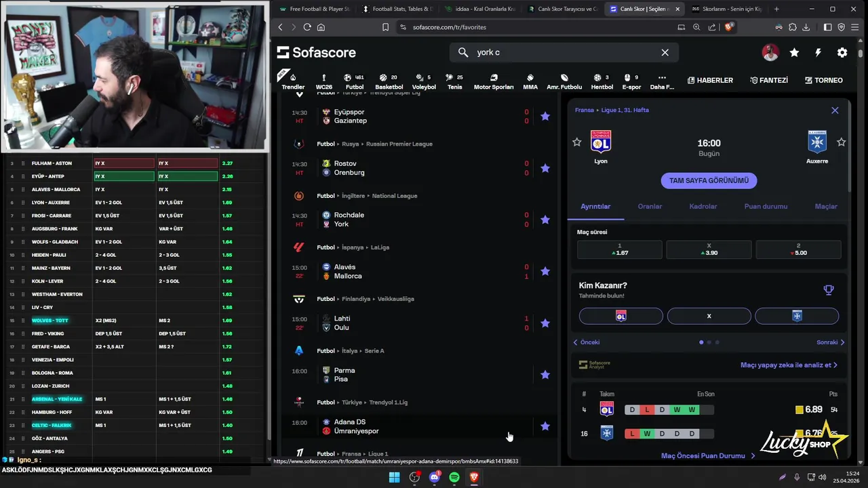Select the first carousel dot indicator
This screenshot has height=488, width=868.
pos(701,342)
